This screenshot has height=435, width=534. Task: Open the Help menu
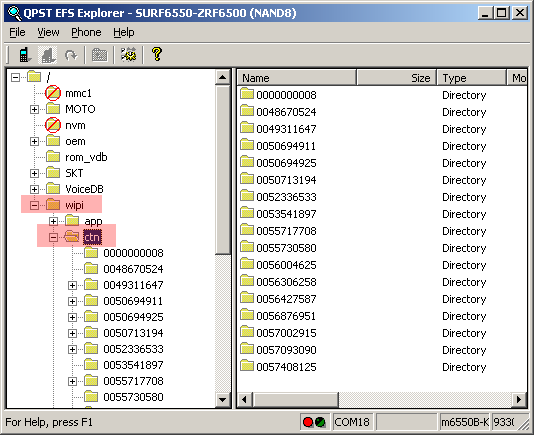click(124, 32)
